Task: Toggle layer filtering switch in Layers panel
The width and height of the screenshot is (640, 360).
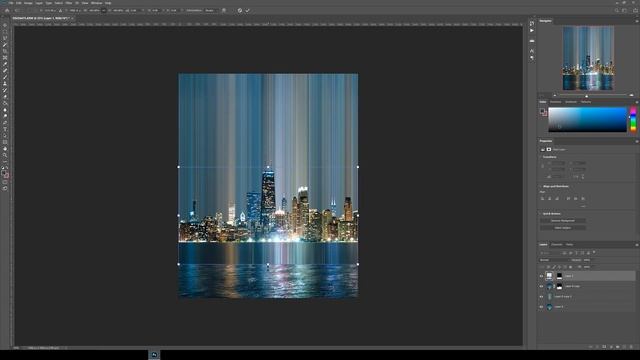Action: (x=594, y=253)
